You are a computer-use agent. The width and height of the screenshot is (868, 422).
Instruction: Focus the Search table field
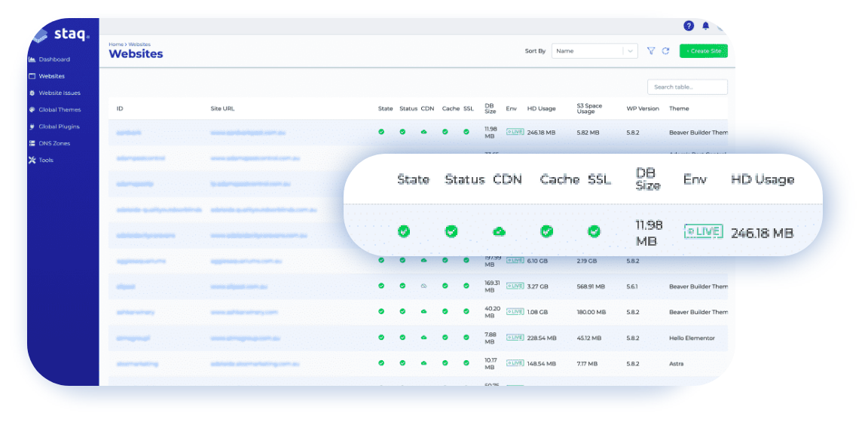click(687, 87)
